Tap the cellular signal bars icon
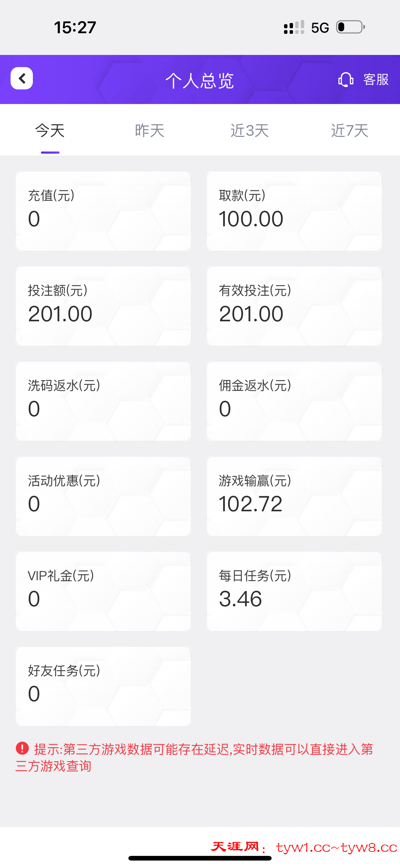The image size is (400, 868). click(294, 27)
